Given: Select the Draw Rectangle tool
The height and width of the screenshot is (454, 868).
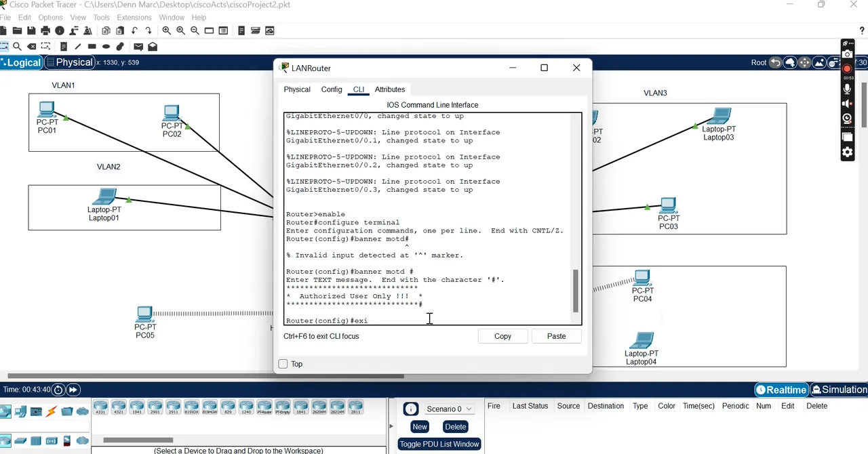Looking at the screenshot, I should click(92, 47).
